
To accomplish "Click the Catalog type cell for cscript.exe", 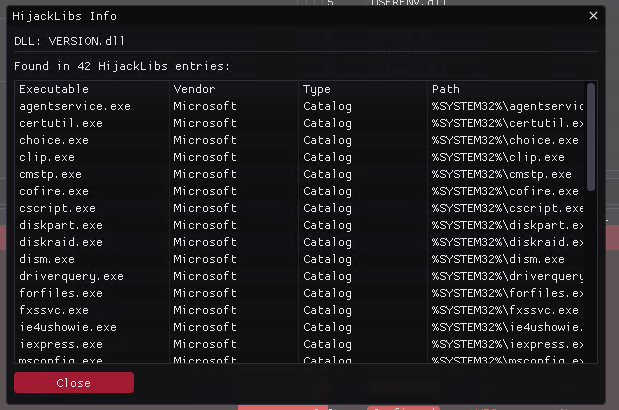I will tap(327, 208).
